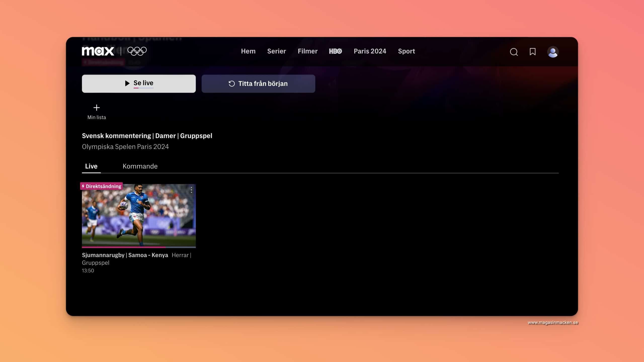Go to Hem in navigation
The width and height of the screenshot is (644, 362).
[248, 51]
